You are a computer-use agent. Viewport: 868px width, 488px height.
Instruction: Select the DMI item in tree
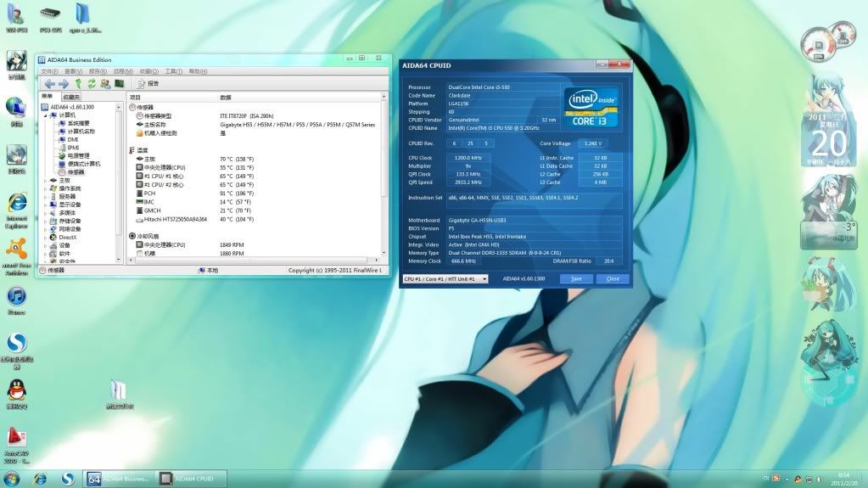(73, 139)
